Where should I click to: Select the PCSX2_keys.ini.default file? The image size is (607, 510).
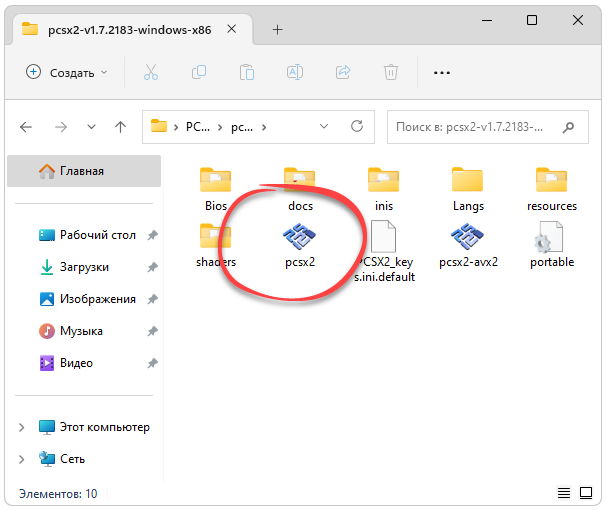(x=384, y=252)
